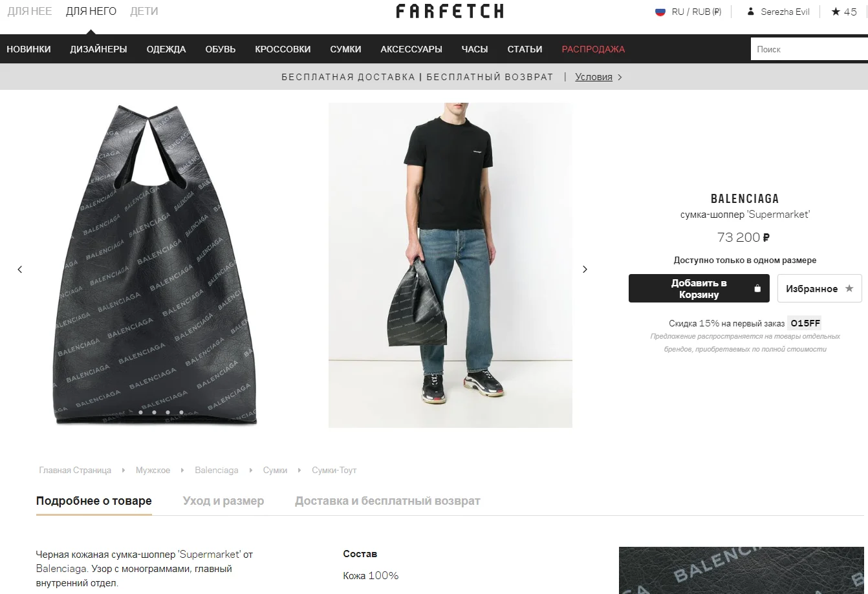Click Добавить в Корзину button

[699, 288]
